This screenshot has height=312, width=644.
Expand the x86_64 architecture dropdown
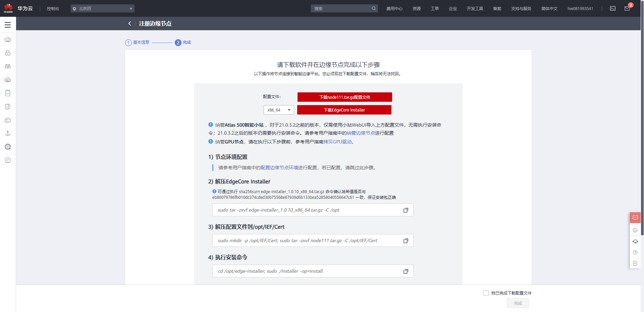pyautogui.click(x=279, y=110)
